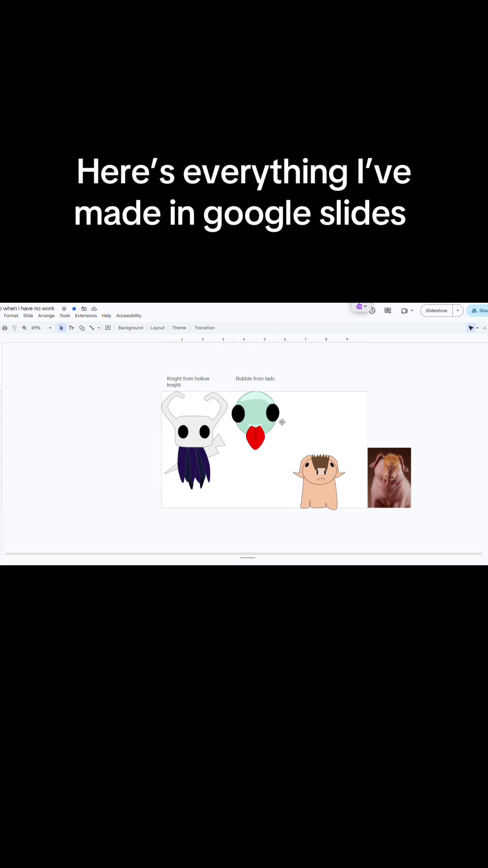Start a video call from the camera icon
Image resolution: width=488 pixels, height=868 pixels.
405,311
